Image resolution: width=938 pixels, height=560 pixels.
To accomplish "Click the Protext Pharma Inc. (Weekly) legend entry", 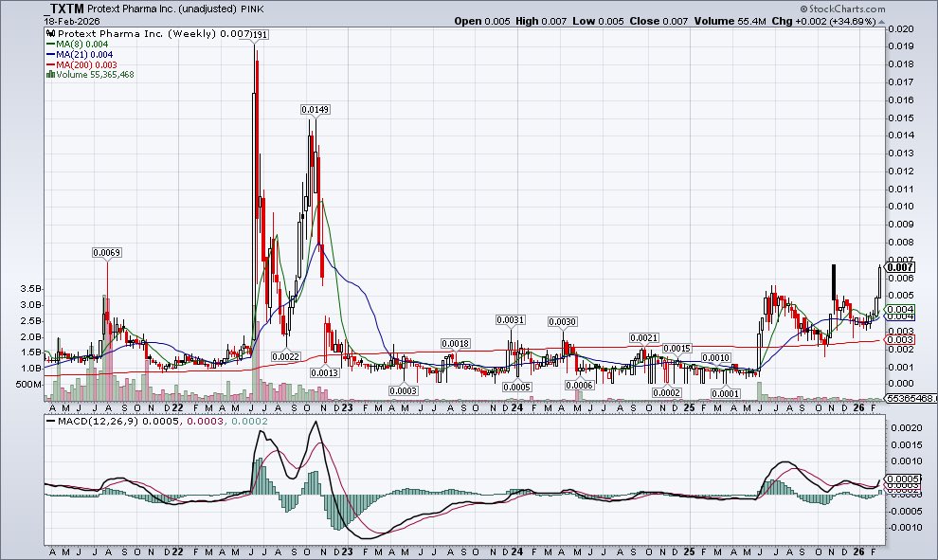I will pyautogui.click(x=153, y=33).
